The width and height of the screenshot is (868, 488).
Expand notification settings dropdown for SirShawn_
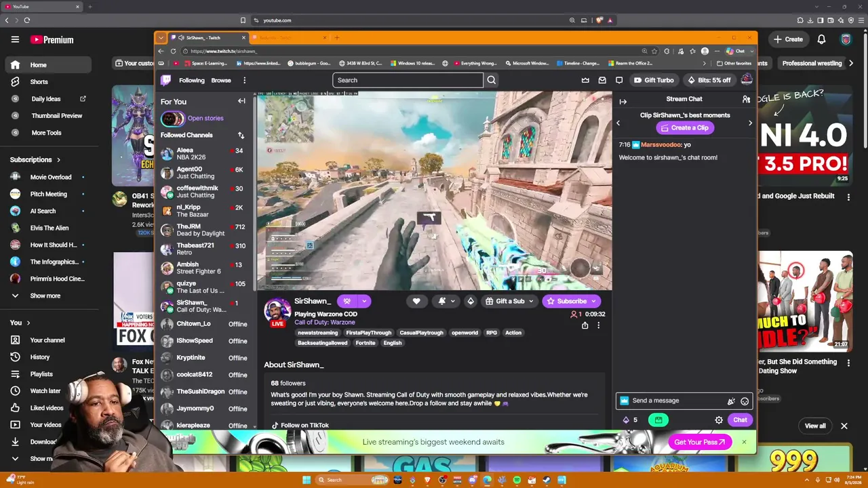[x=452, y=301]
